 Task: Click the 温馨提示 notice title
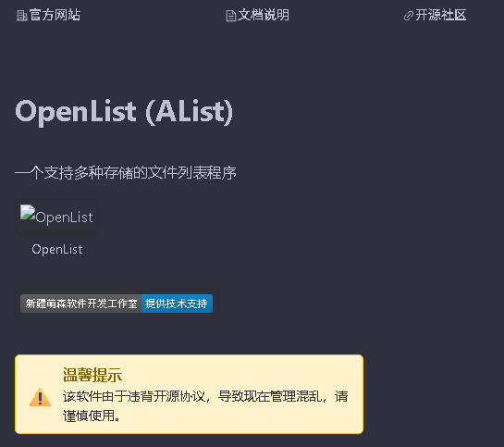92,375
